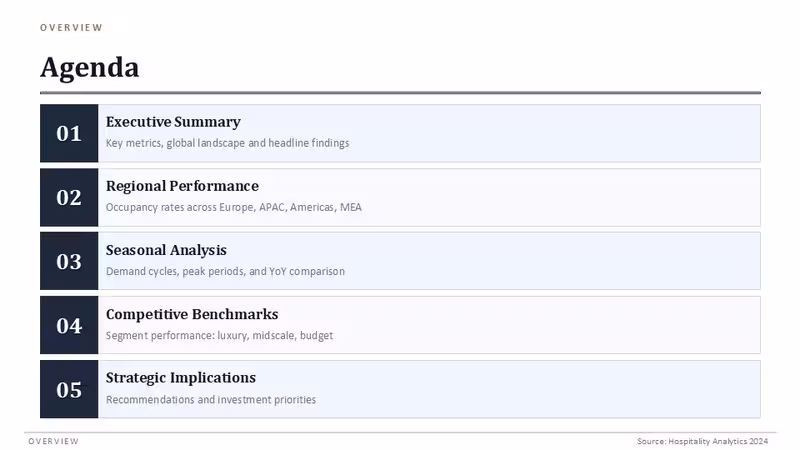Viewport: 800px width, 450px height.
Task: Click the 'Occupancy rates across Europe' subtitle
Action: pyautogui.click(x=234, y=207)
